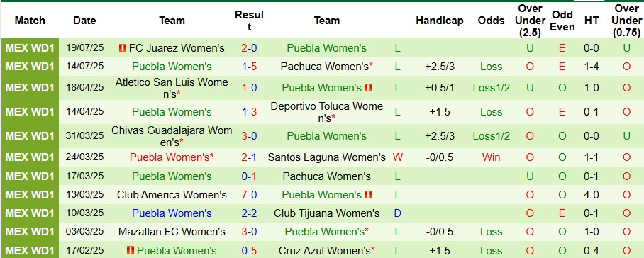This screenshot has width=644, height=258.
Task: Open Club Tijuana Women's team link
Action: pos(326,213)
